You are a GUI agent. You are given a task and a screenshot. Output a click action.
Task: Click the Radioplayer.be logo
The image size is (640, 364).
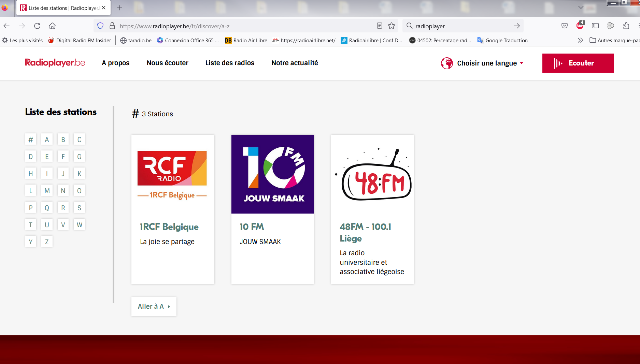coord(55,63)
